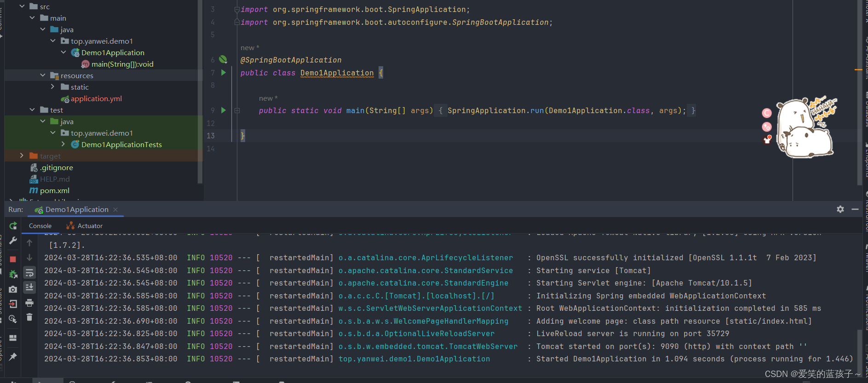Click o.a.catalina.core.AprLifecycleListener log link
Screen dimensions: 868x383
point(425,258)
